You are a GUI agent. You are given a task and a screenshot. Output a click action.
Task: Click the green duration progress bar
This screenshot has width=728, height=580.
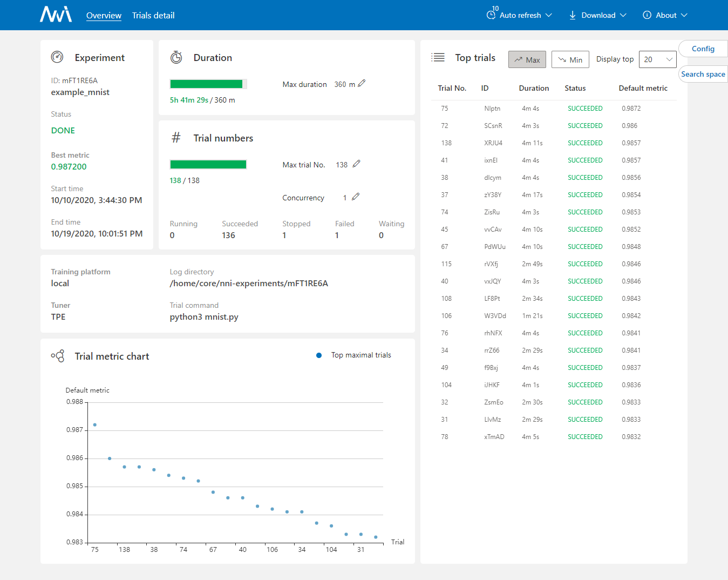click(x=207, y=84)
